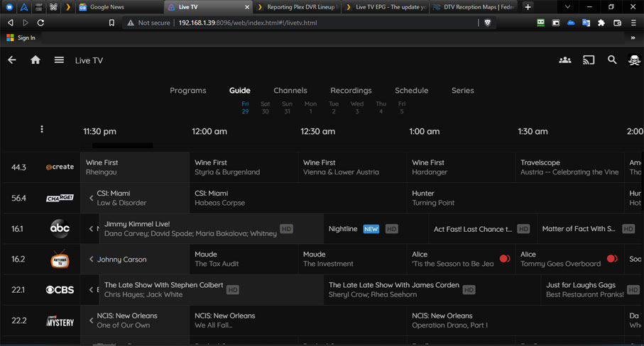Expand the browser tab list chevron

click(x=567, y=7)
